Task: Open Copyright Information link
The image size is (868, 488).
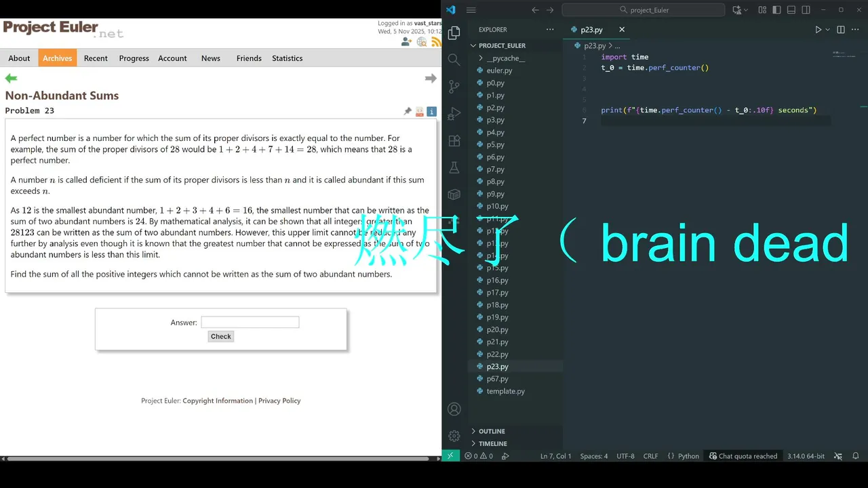Action: tap(218, 401)
